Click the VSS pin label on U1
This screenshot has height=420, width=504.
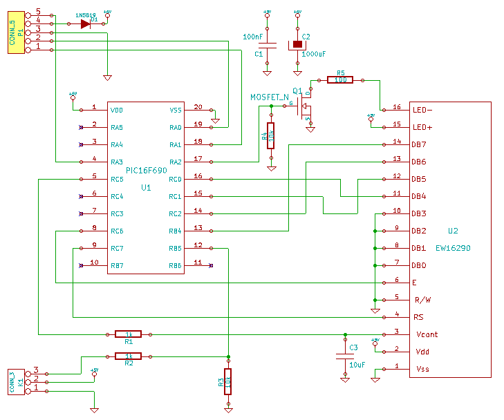tap(176, 110)
